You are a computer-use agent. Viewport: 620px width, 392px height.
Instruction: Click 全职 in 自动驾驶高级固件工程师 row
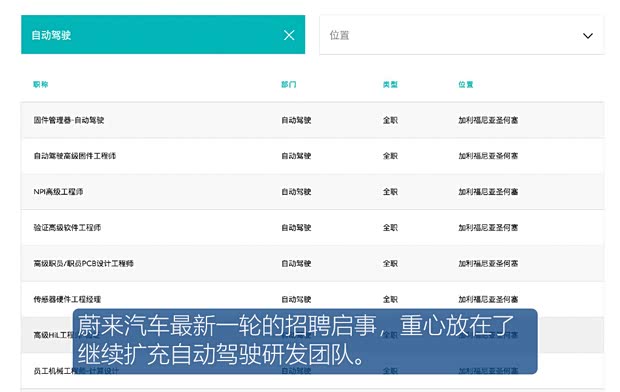390,156
